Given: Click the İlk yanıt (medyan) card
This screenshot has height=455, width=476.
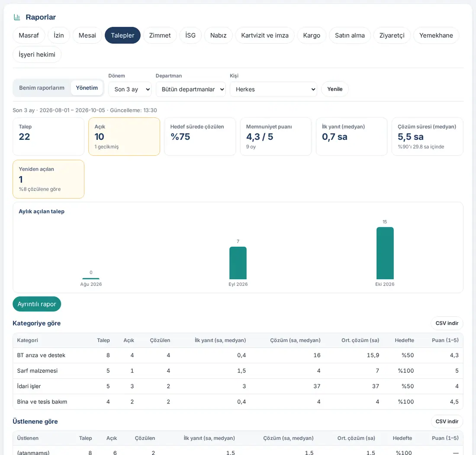Looking at the screenshot, I should [x=351, y=137].
